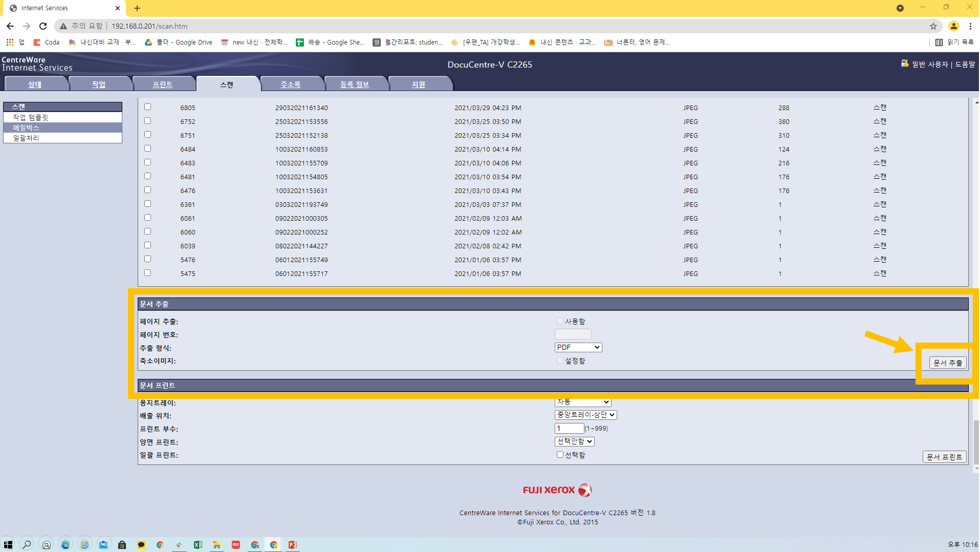Open the 배송 - Google Sheets bookmark
Image resolution: width=980 pixels, height=552 pixels.
330,42
